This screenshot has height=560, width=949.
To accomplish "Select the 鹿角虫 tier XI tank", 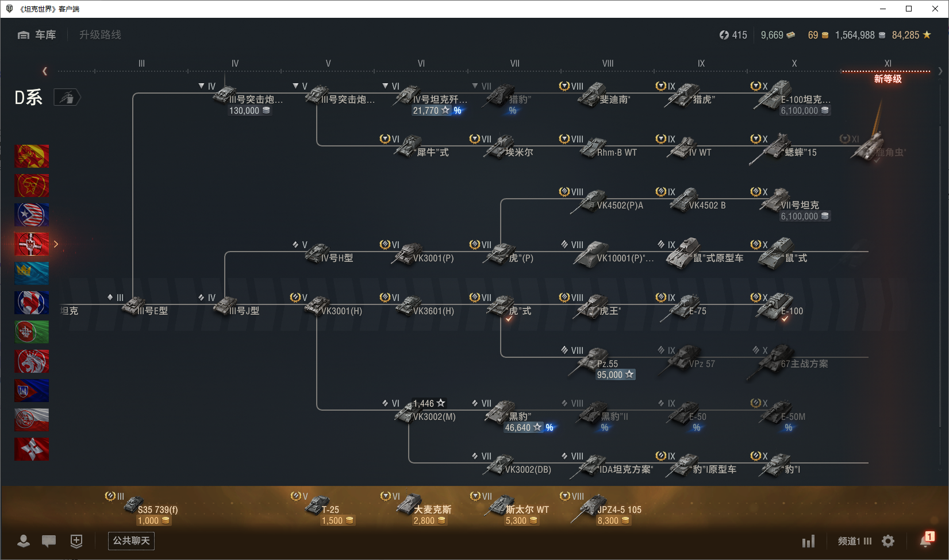I will pyautogui.click(x=877, y=148).
